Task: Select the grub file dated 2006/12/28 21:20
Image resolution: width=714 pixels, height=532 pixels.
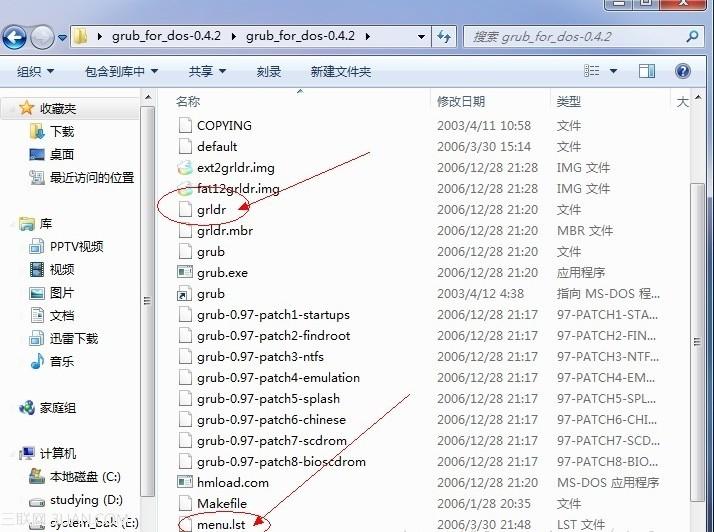Action: [211, 251]
